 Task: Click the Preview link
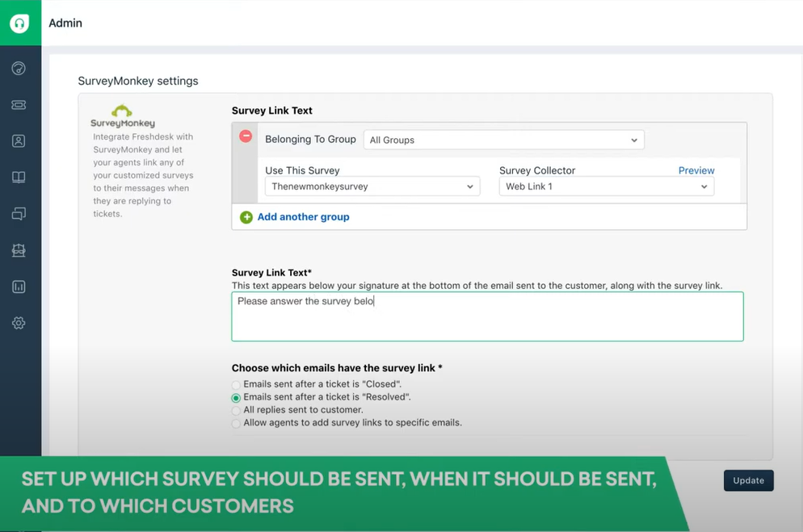point(696,170)
